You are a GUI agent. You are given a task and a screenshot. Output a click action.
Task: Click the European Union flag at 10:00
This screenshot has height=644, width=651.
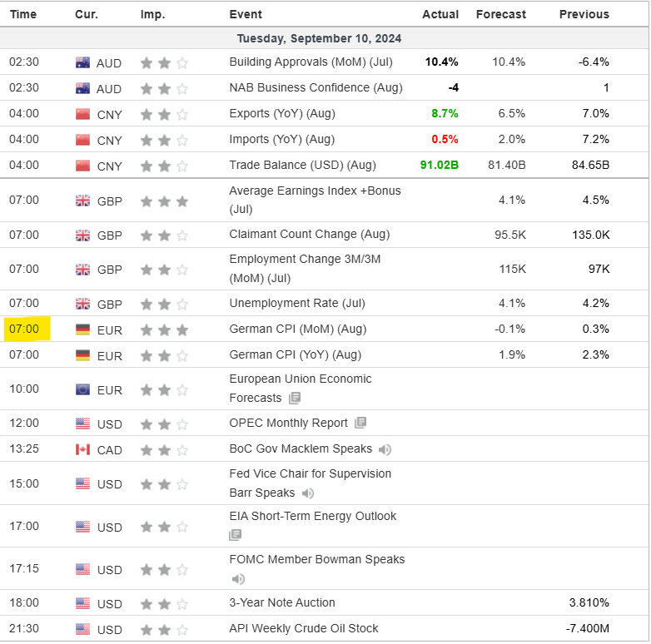pyautogui.click(x=82, y=389)
